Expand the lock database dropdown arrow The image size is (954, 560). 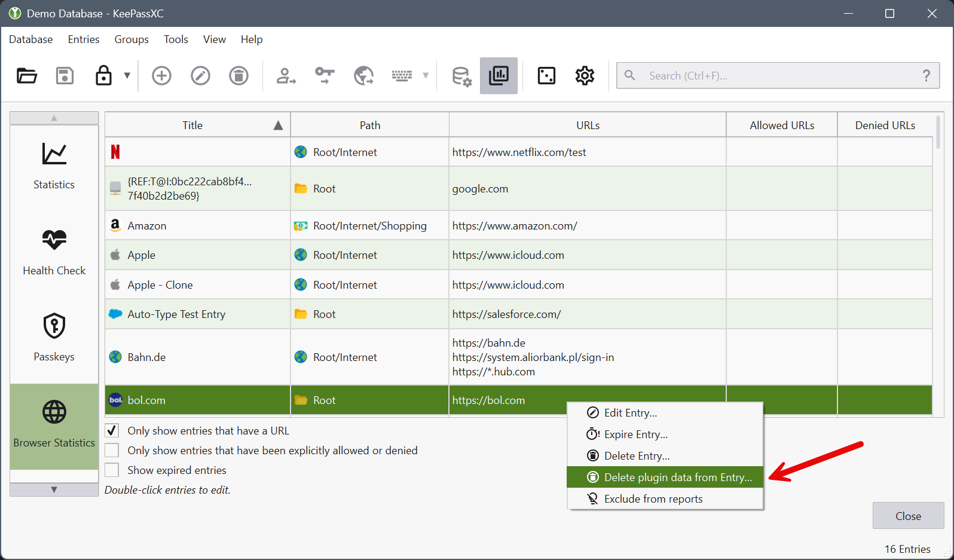(x=127, y=75)
